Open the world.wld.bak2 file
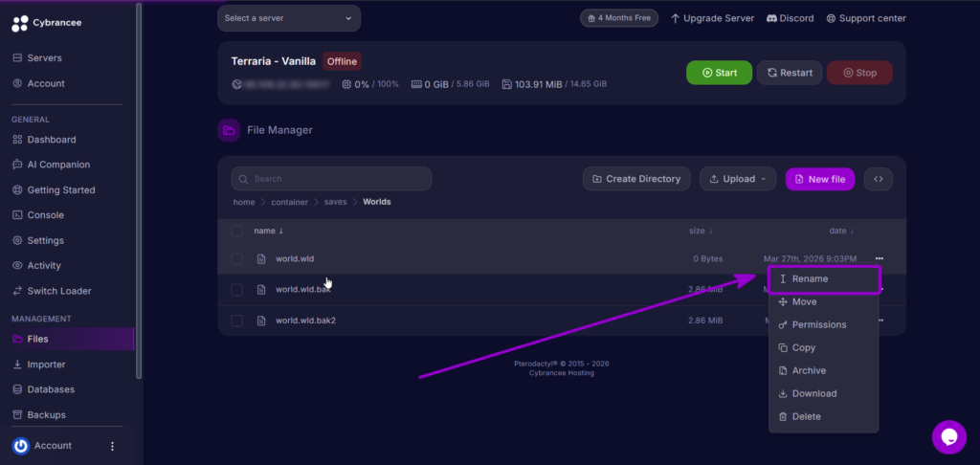The height and width of the screenshot is (465, 980). (x=305, y=321)
